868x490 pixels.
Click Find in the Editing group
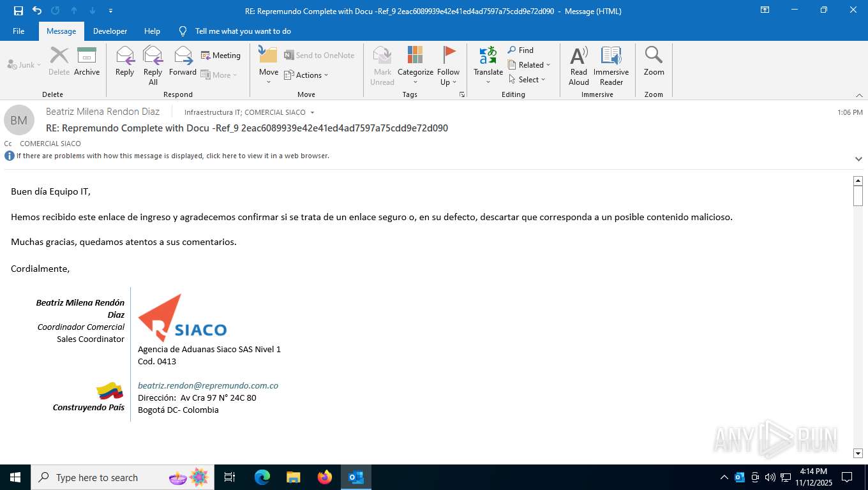click(x=521, y=50)
